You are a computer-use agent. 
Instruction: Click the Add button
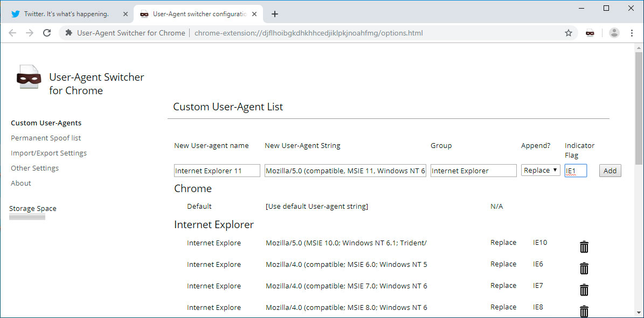click(x=610, y=171)
